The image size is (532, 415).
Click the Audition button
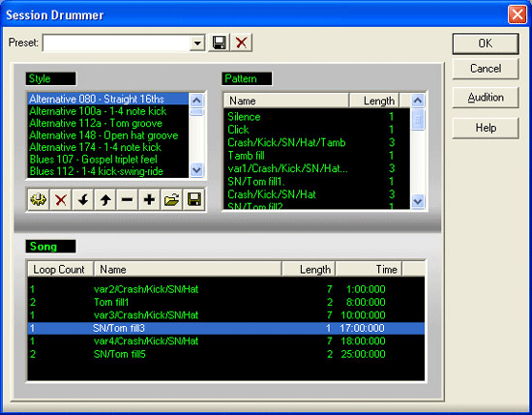(486, 98)
